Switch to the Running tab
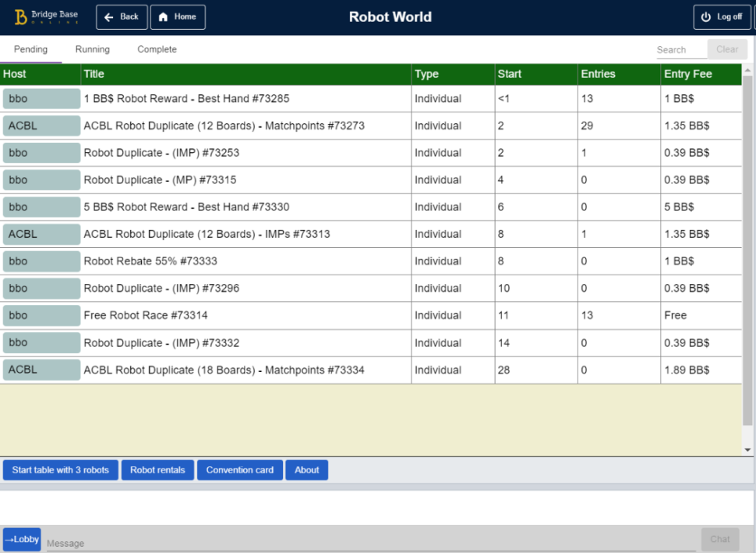The image size is (756, 553). tap(92, 49)
